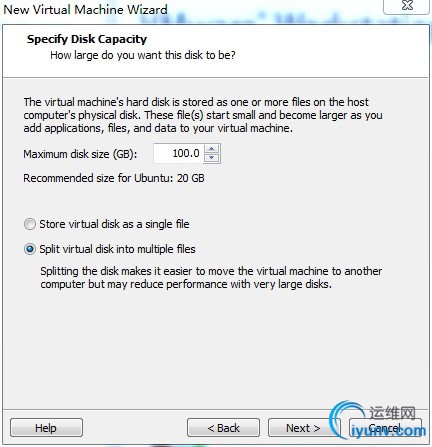Go to previous step with Back
Screen dimensions: 432x447
tap(223, 428)
